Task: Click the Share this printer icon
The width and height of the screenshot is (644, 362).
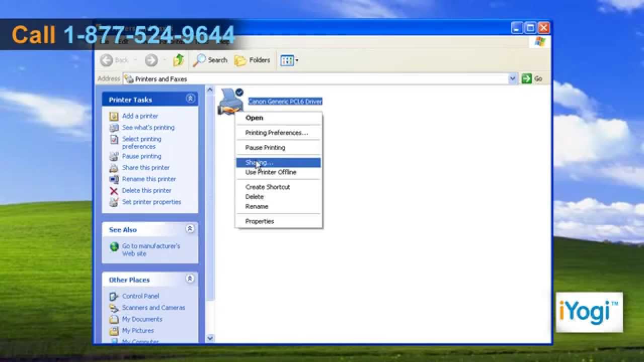Action: pyautogui.click(x=114, y=168)
